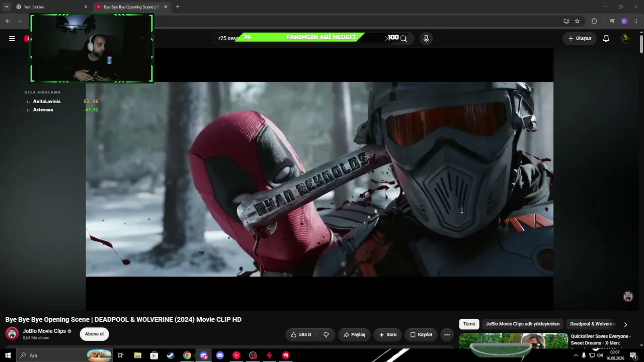Click the system tray microphone icon
This screenshot has height=362, width=644.
tap(584, 355)
